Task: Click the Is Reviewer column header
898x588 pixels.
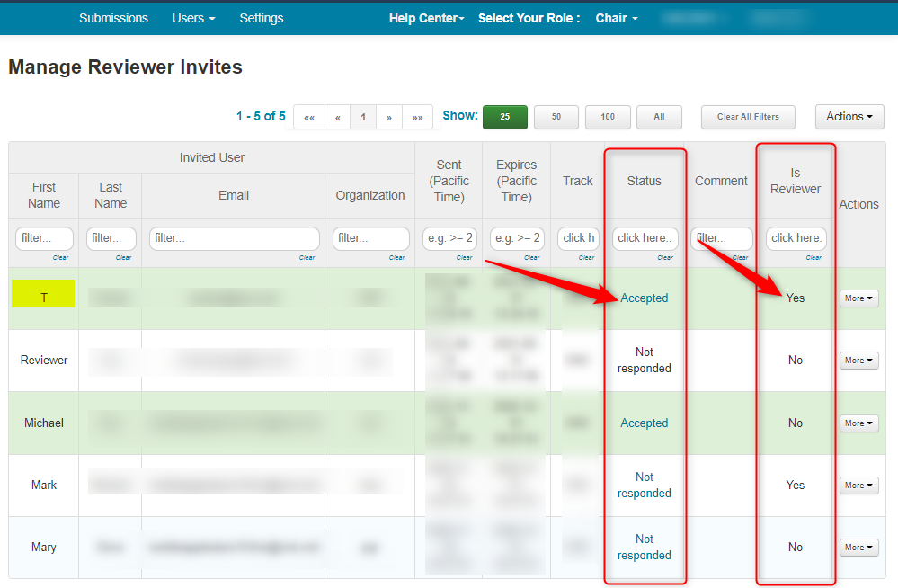Action: 796,181
